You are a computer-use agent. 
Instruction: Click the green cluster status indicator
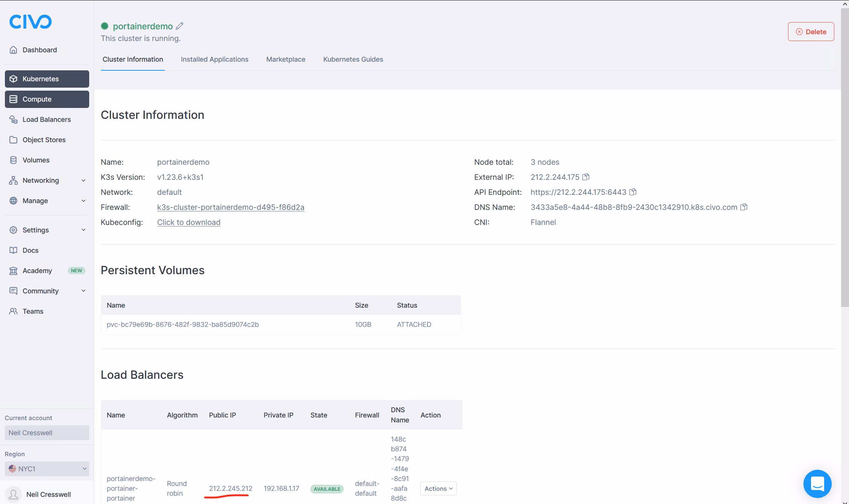tap(105, 26)
